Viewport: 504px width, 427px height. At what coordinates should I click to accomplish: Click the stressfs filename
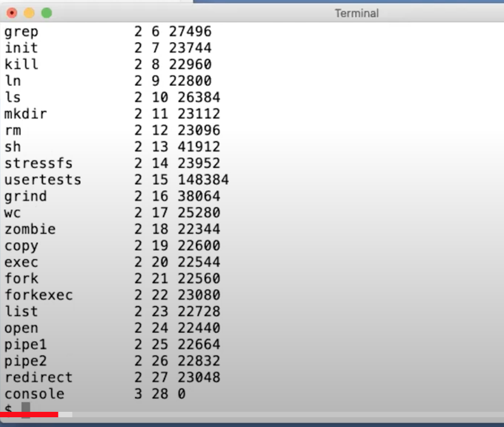38,163
